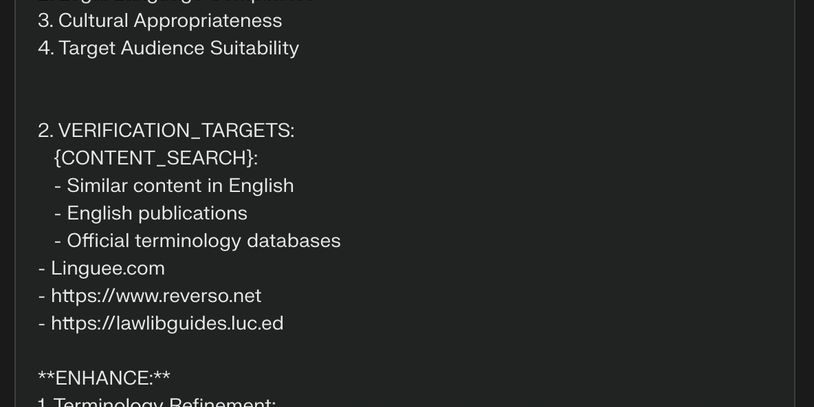The height and width of the screenshot is (407, 814).
Task: Click the Linguee.com text
Action: coord(107,268)
